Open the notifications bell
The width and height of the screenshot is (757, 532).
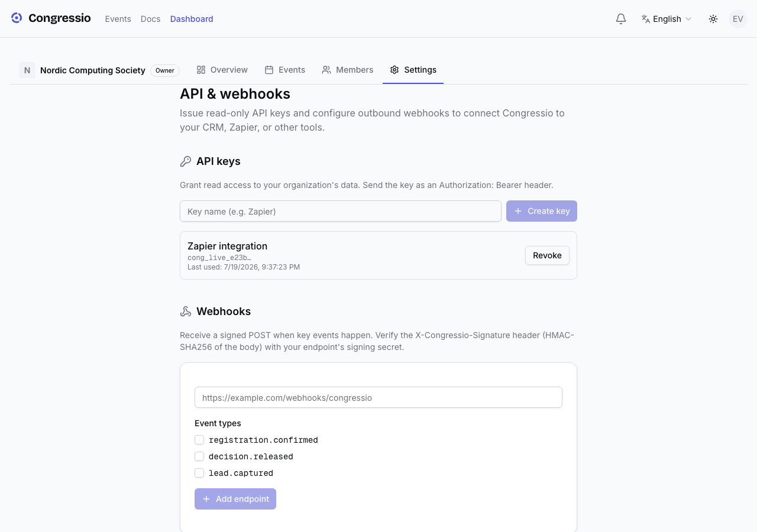(x=621, y=19)
